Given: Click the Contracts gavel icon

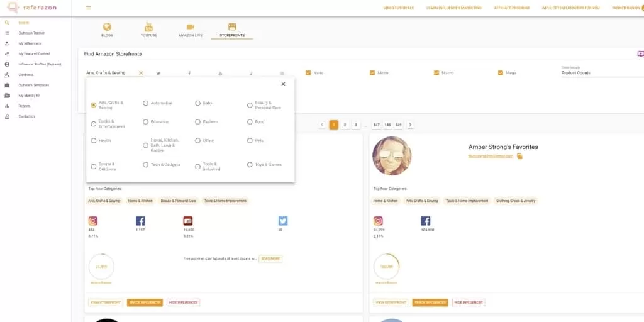Looking at the screenshot, I should pyautogui.click(x=7, y=75).
